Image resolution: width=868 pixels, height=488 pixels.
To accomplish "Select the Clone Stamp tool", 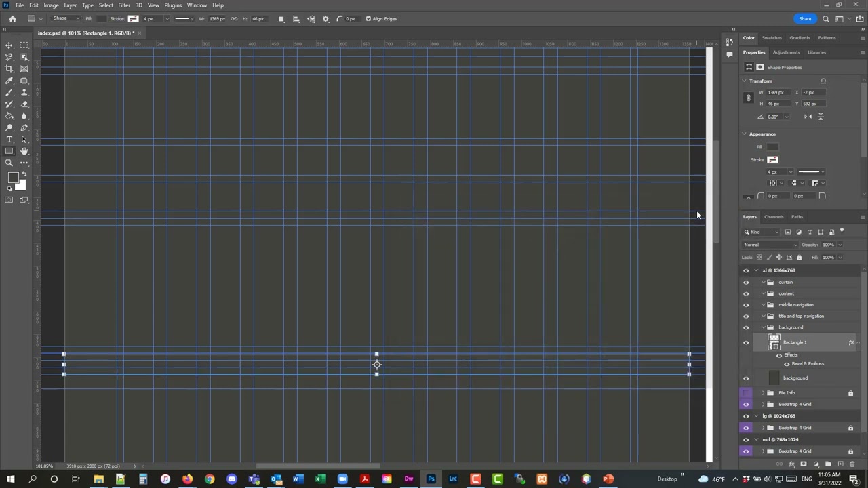I will pos(24,92).
